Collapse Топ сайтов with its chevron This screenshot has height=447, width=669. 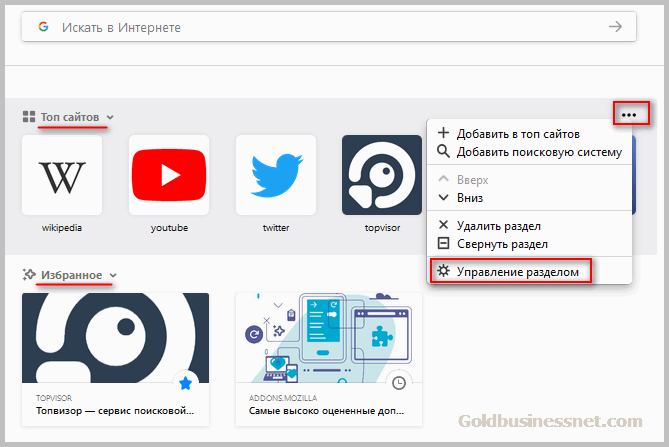(110, 117)
